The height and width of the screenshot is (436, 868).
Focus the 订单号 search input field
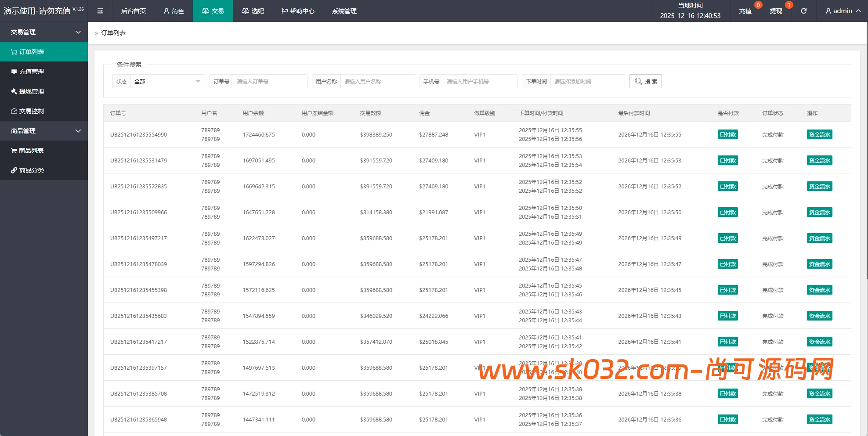[269, 81]
